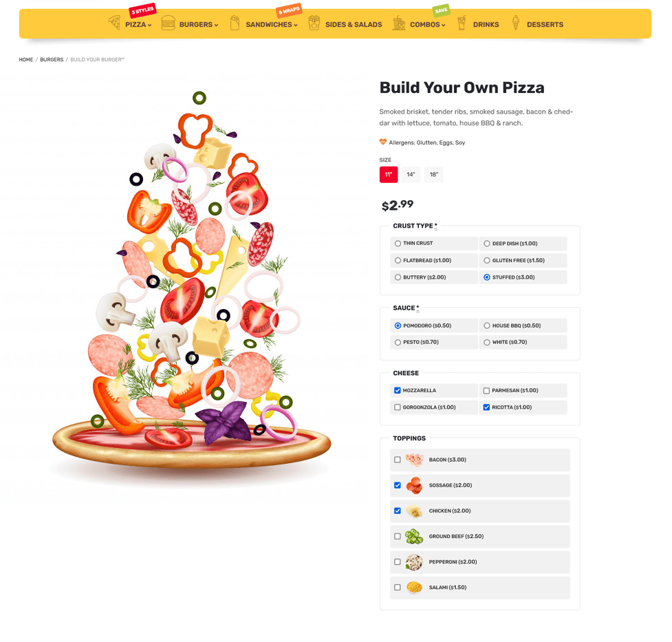Uncheck the Sossage topping checkbox
Image resolution: width=672 pixels, height=642 pixels.
(x=398, y=486)
